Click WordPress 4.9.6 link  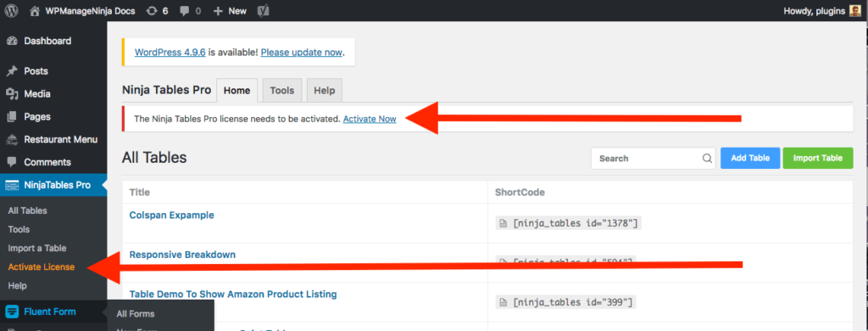pos(170,53)
